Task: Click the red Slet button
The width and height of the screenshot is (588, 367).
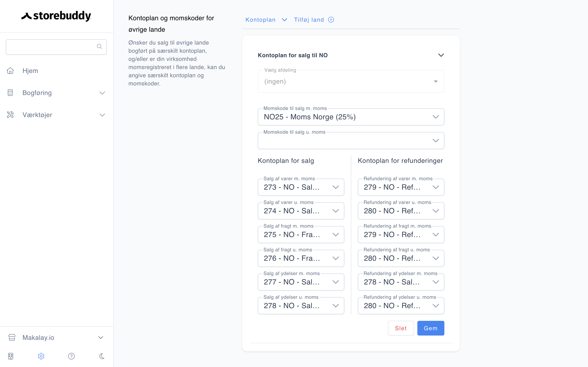Action: (401, 328)
